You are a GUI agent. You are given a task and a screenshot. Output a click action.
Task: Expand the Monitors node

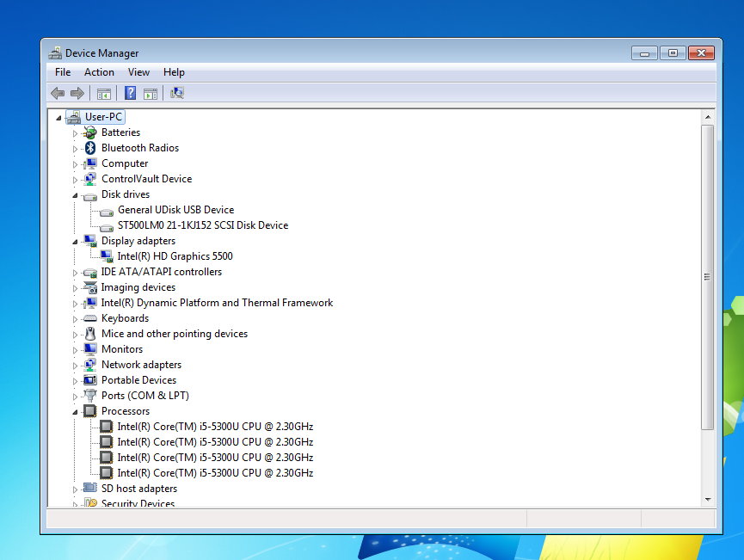click(x=75, y=350)
